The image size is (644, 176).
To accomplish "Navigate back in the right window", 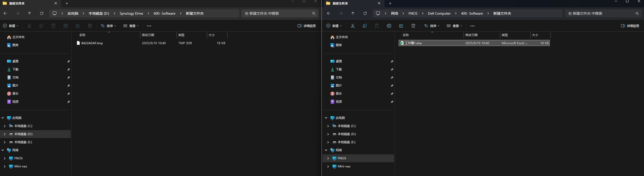I will point(328,13).
